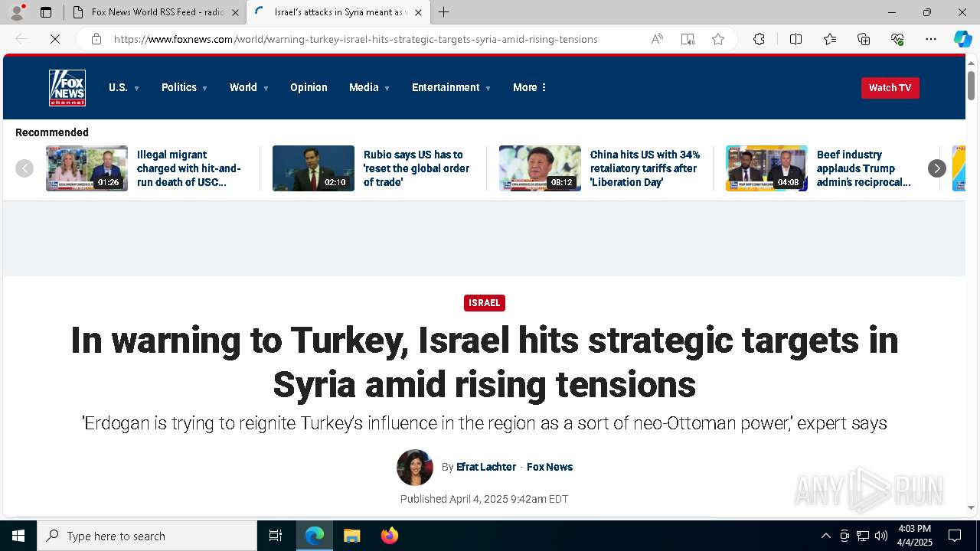Show hidden system tray icons
Viewport: 980px width, 551px height.
tap(825, 536)
